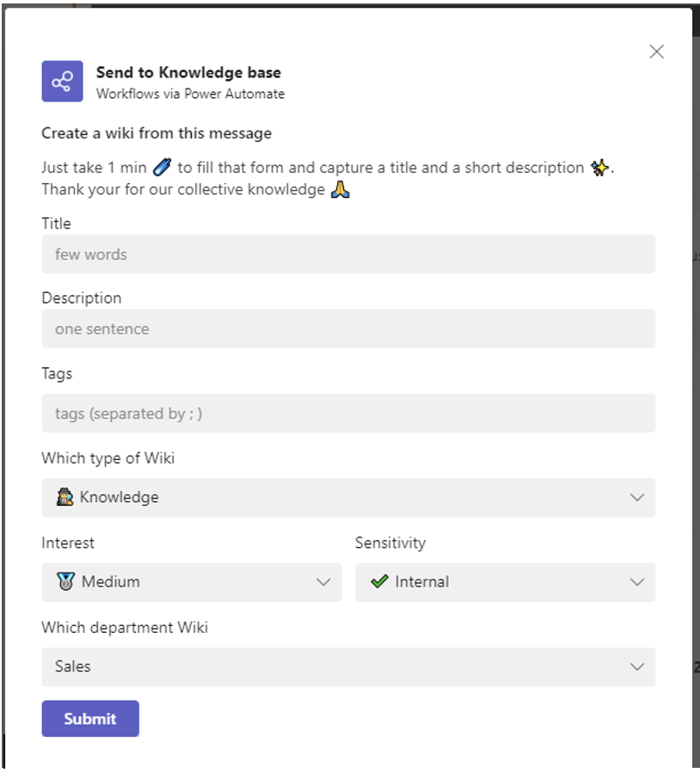Click the medal icon beside Medium
The image size is (700, 779).
tap(66, 581)
